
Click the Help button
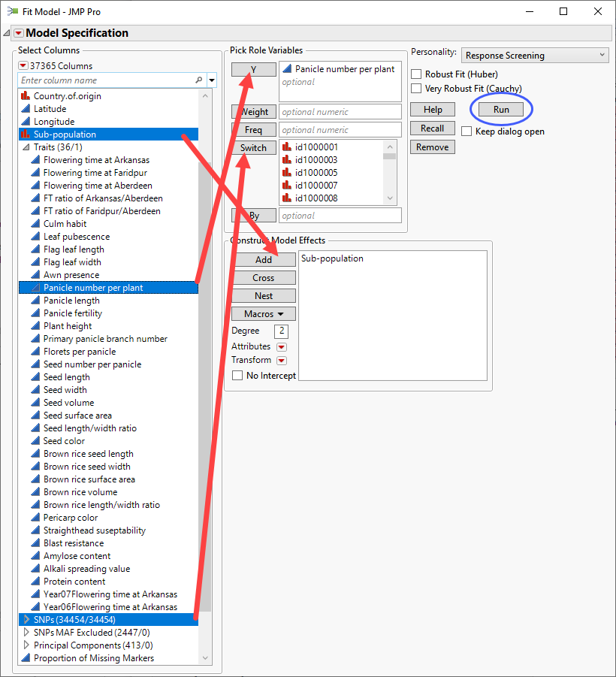tap(433, 110)
